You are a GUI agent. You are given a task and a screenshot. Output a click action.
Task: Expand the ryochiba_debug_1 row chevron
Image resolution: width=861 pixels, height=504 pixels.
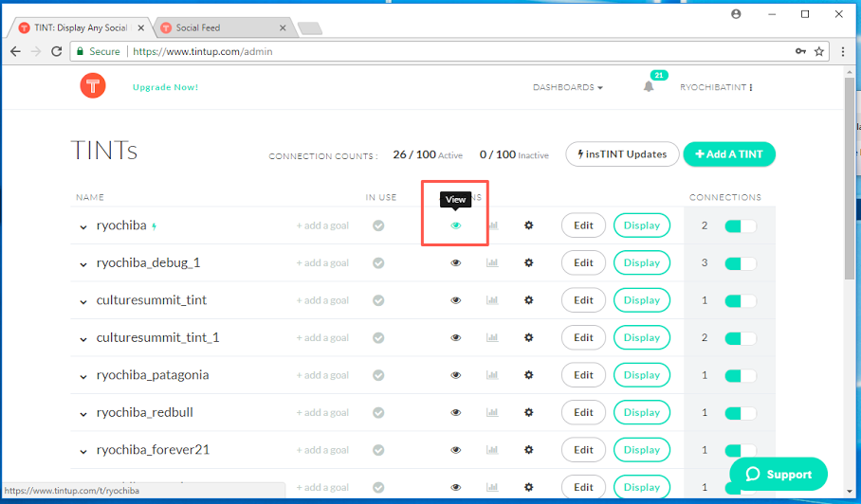[82, 264]
